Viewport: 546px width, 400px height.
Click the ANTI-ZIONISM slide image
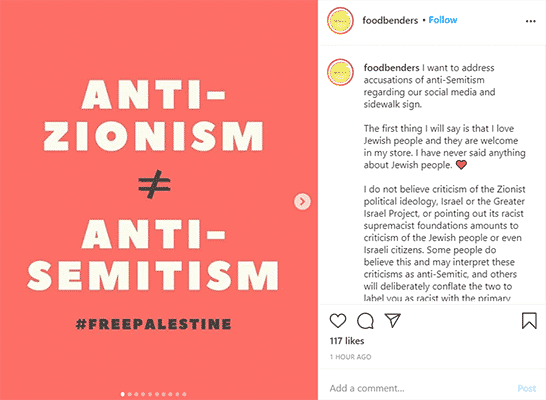coord(159,200)
